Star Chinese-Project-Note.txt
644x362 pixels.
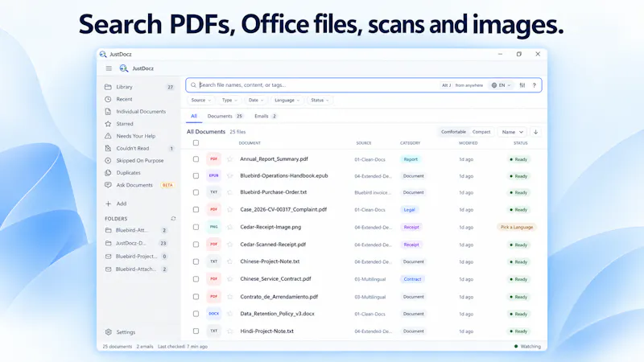pos(229,261)
